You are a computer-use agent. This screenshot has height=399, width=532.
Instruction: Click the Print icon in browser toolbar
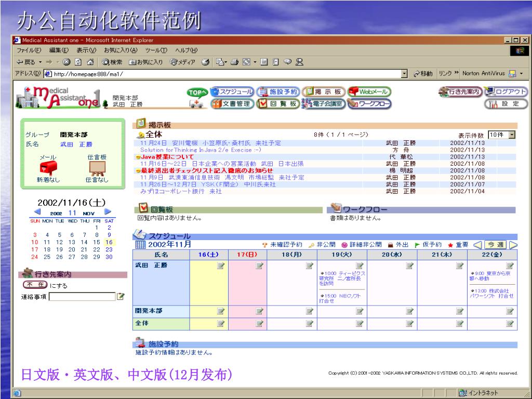[x=234, y=62]
